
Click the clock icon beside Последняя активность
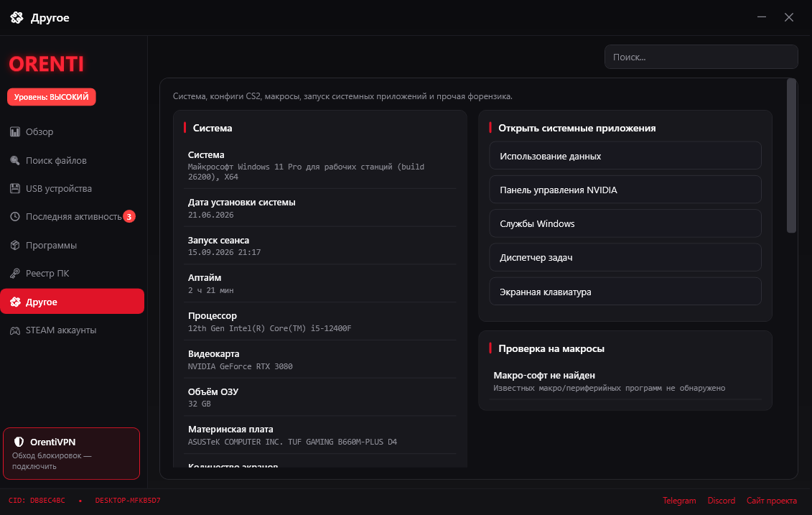coord(15,217)
